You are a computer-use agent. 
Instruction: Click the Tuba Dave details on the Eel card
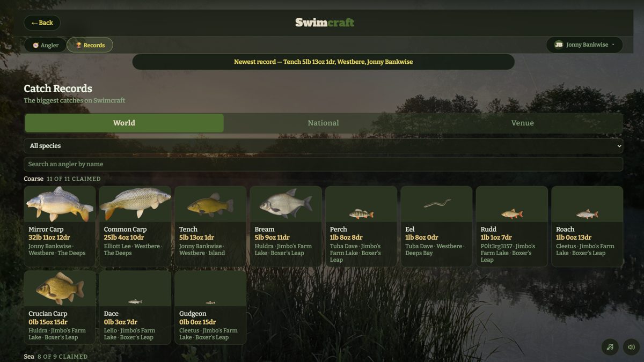pos(435,249)
